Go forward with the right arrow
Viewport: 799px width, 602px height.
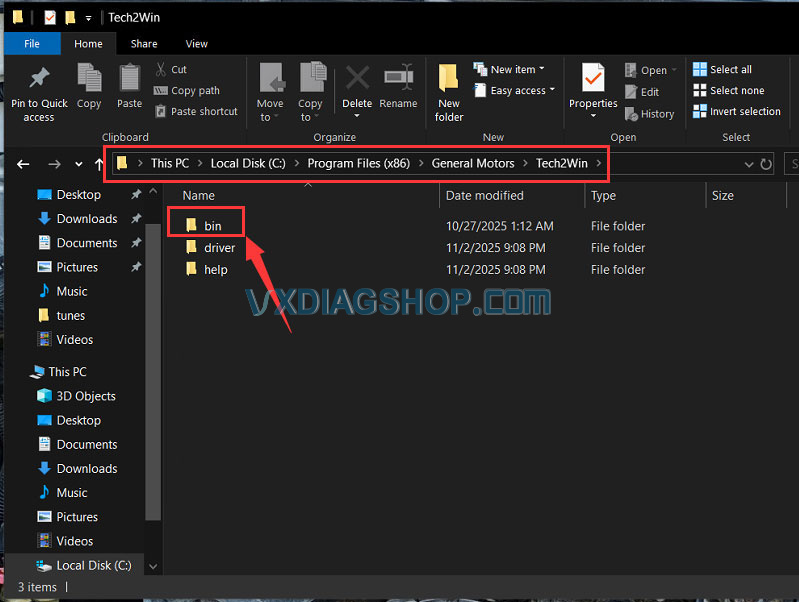[54, 164]
